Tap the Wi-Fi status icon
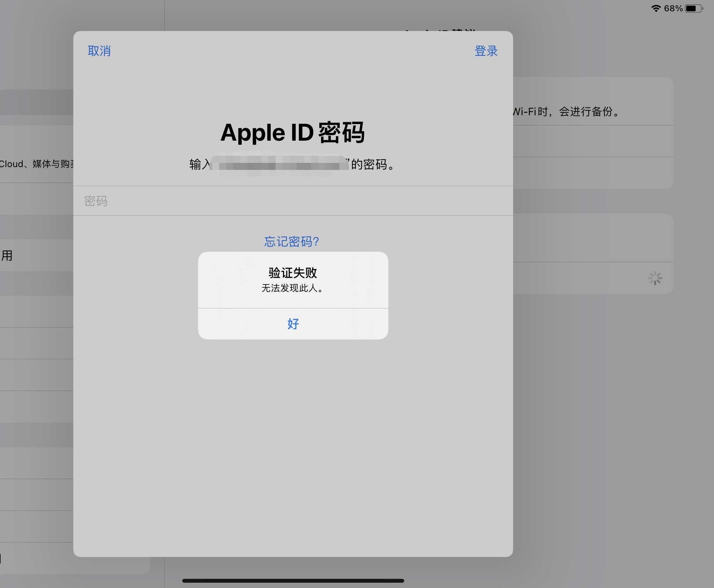 coord(656,8)
